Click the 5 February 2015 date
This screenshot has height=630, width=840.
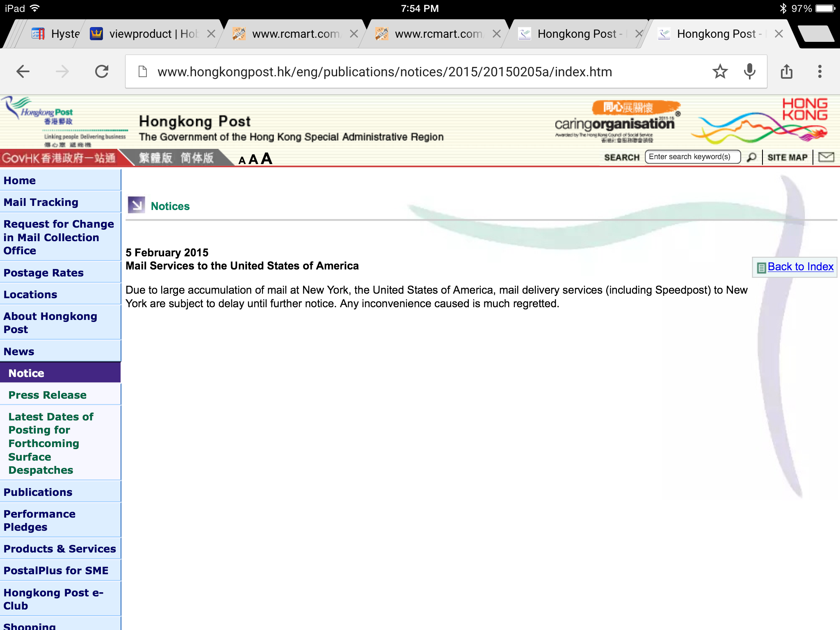click(167, 252)
